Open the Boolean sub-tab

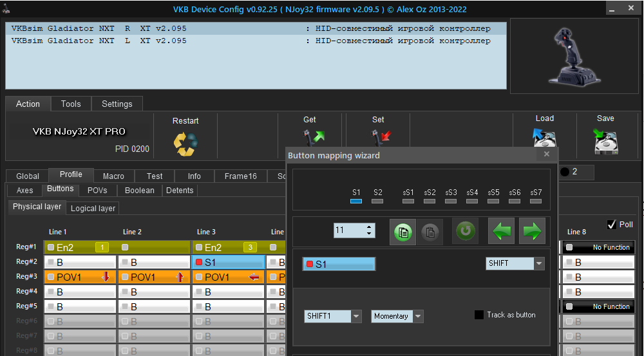pos(140,191)
